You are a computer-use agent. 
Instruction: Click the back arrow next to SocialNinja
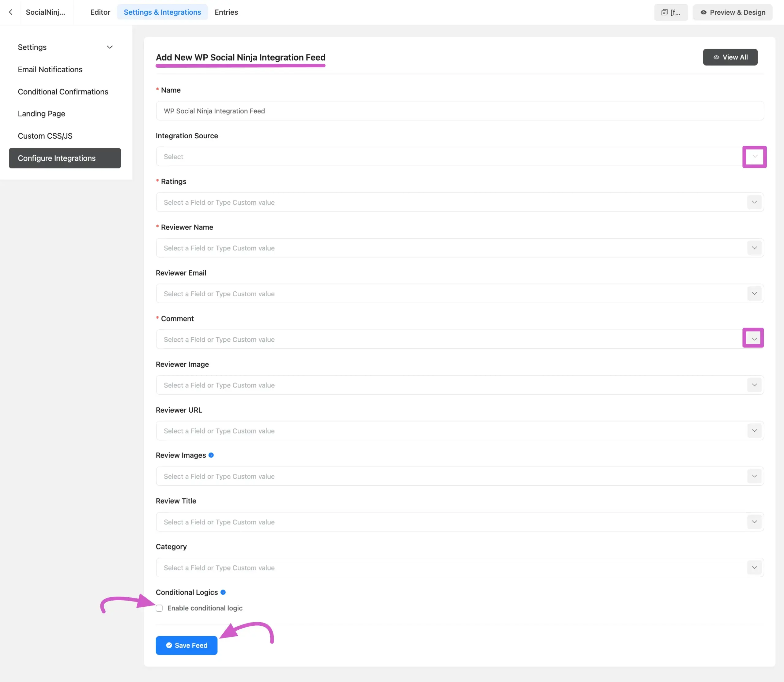pyautogui.click(x=10, y=12)
